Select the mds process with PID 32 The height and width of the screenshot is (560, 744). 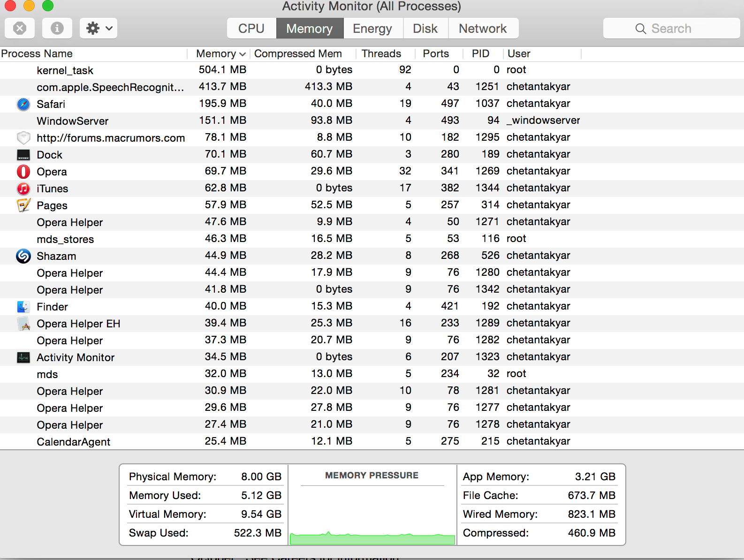pyautogui.click(x=372, y=374)
